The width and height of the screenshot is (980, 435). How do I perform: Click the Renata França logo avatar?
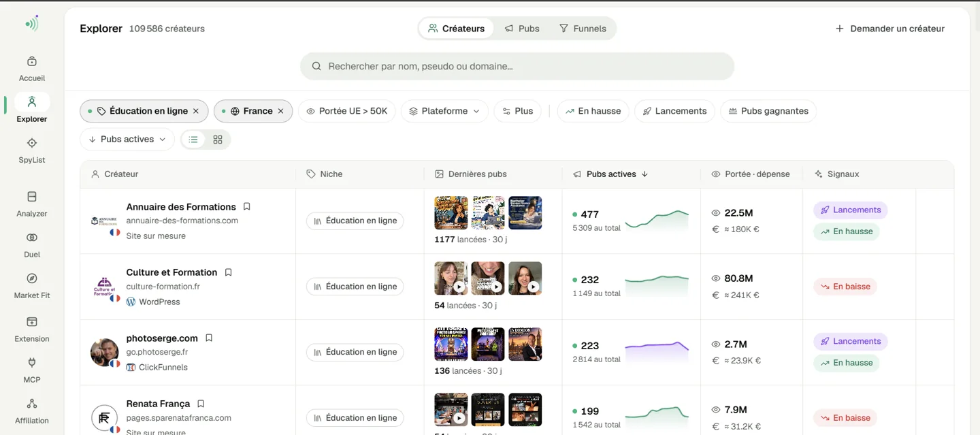pyautogui.click(x=105, y=418)
